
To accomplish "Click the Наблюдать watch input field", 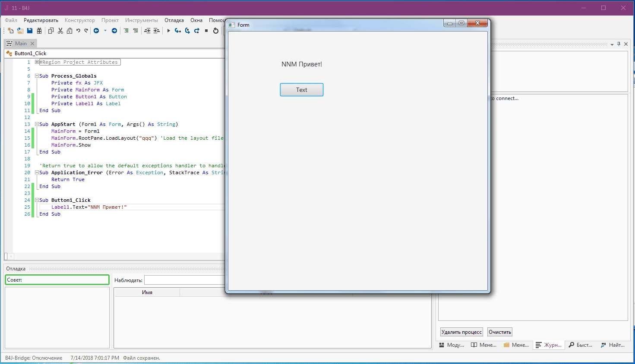I will click(185, 280).
